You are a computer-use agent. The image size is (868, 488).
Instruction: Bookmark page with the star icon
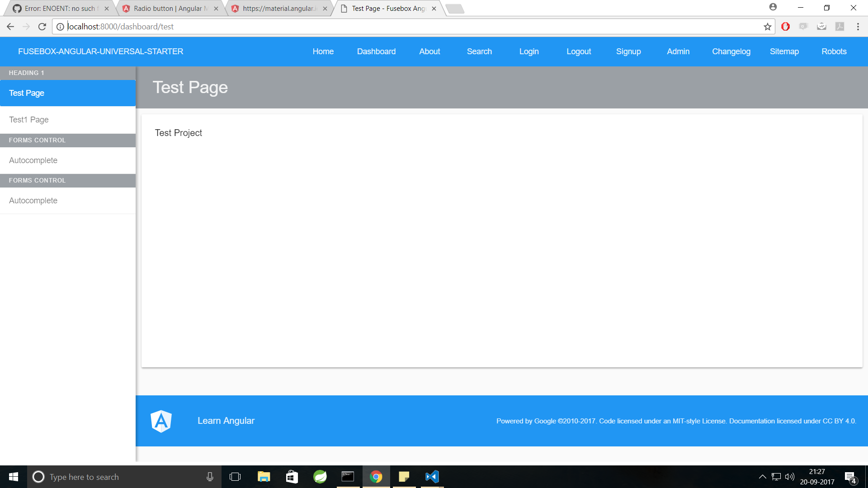[x=767, y=27]
